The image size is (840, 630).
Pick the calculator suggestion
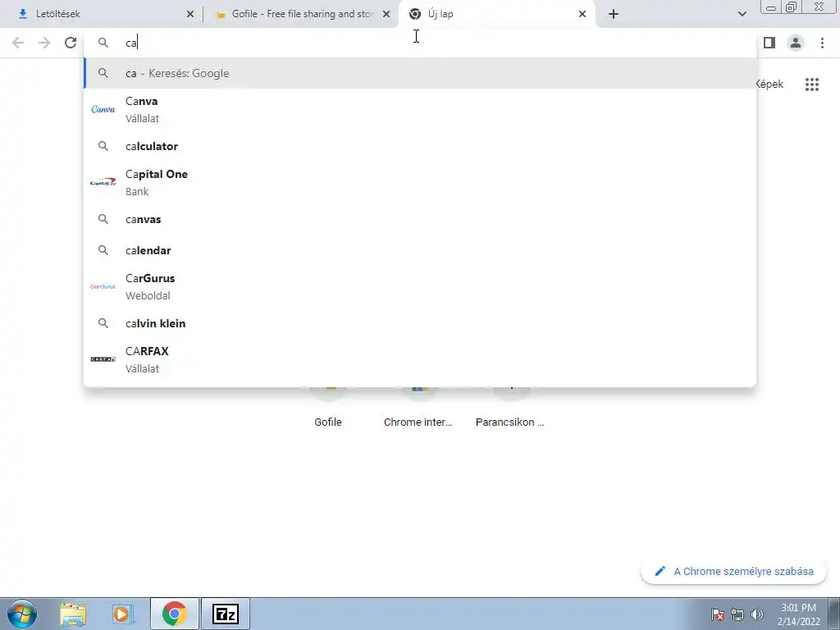pyautogui.click(x=420, y=146)
